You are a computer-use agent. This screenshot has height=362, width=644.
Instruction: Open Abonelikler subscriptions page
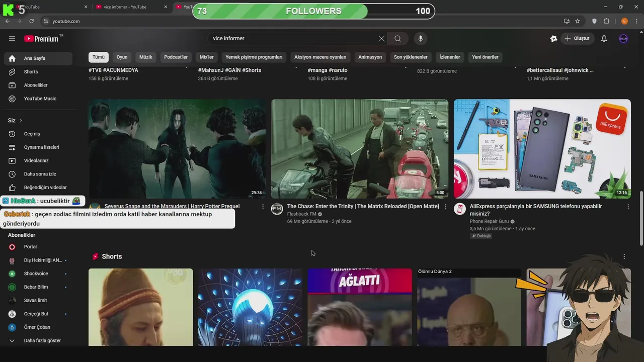(38, 85)
